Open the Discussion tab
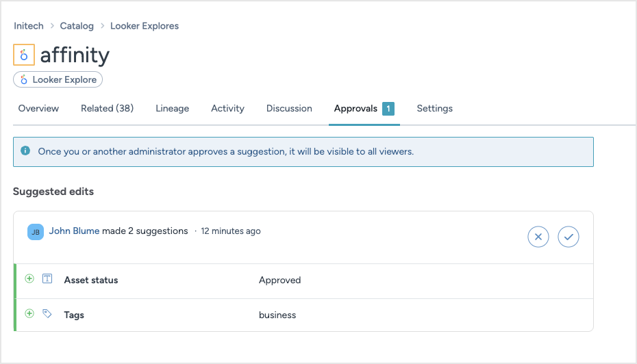Screen dimensions: 637x364 point(289,108)
